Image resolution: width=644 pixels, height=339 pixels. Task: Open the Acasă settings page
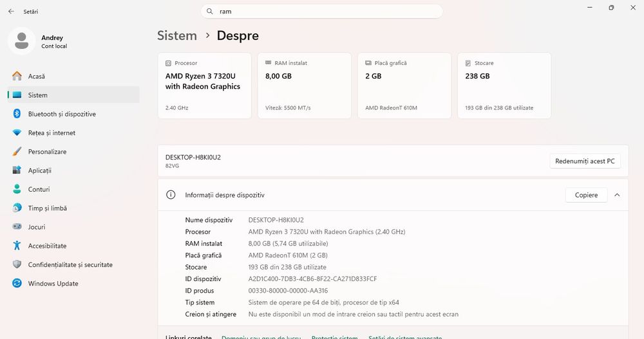pos(74,76)
